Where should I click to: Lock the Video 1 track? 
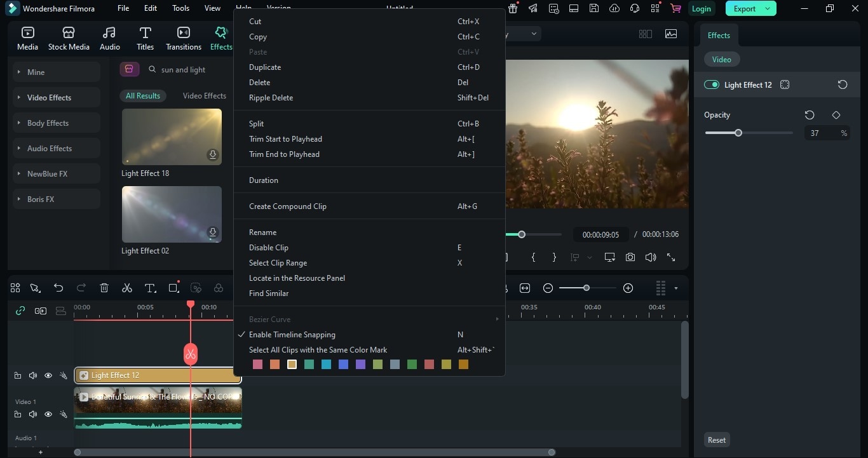point(18,414)
